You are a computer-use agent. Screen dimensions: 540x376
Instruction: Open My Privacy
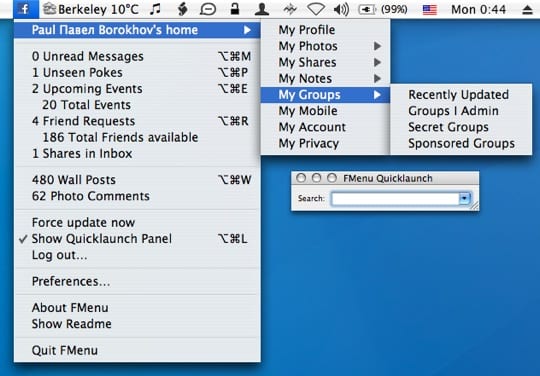325,143
